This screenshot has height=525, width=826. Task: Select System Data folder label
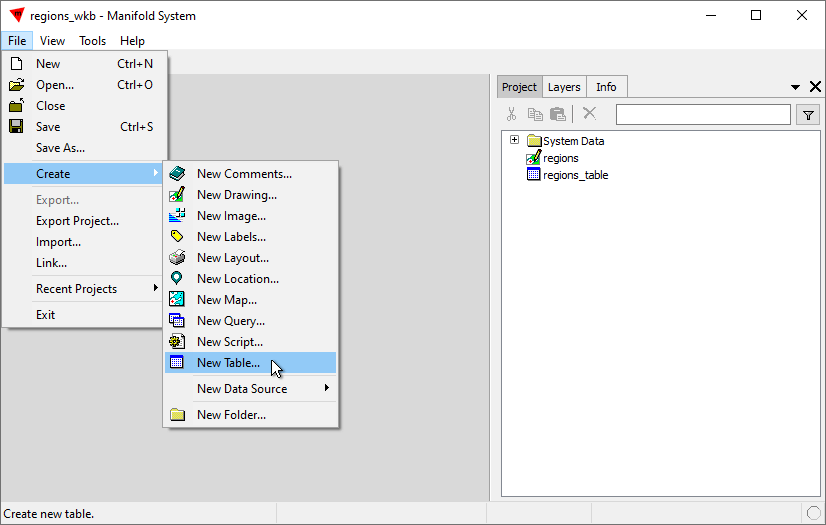coord(573,141)
